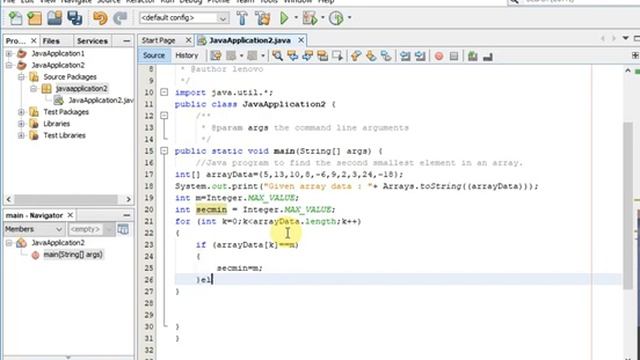The height and width of the screenshot is (360, 640).
Task: Switch to the Services tab
Action: 92,41
